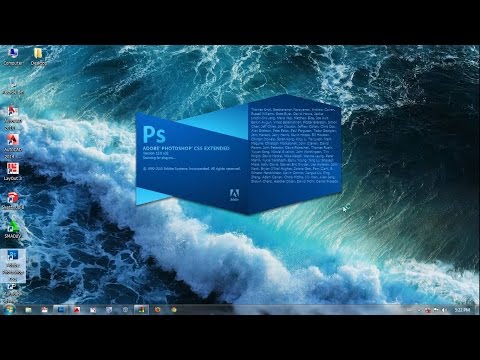Click the Ps logo on the splash screen
The height and width of the screenshot is (360, 480).
click(154, 134)
